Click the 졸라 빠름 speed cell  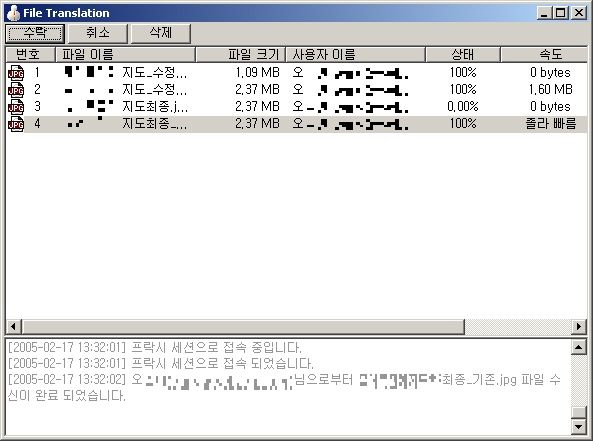pyautogui.click(x=551, y=124)
